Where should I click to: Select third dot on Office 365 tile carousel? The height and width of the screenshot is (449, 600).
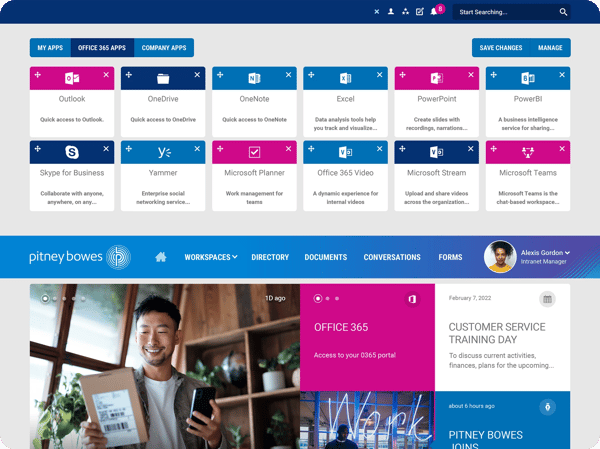coord(337,299)
